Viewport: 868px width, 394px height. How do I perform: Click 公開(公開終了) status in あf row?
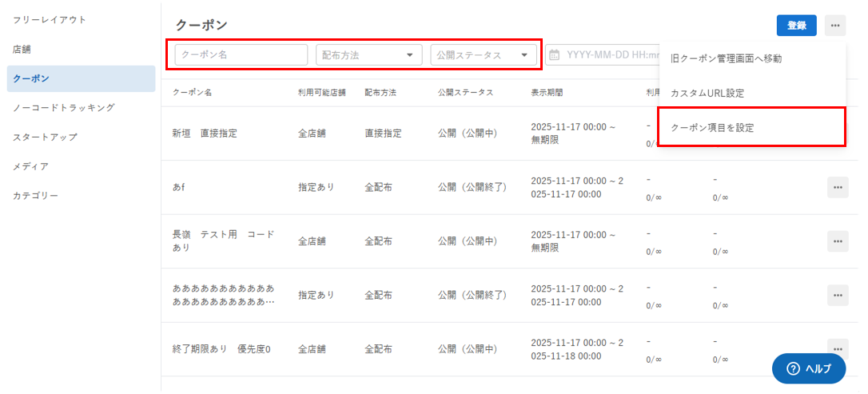(472, 187)
